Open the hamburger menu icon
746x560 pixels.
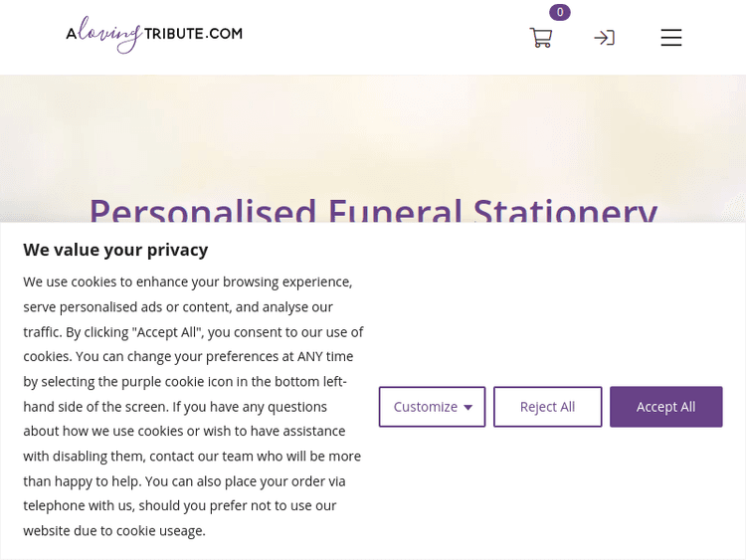pyautogui.click(x=671, y=38)
